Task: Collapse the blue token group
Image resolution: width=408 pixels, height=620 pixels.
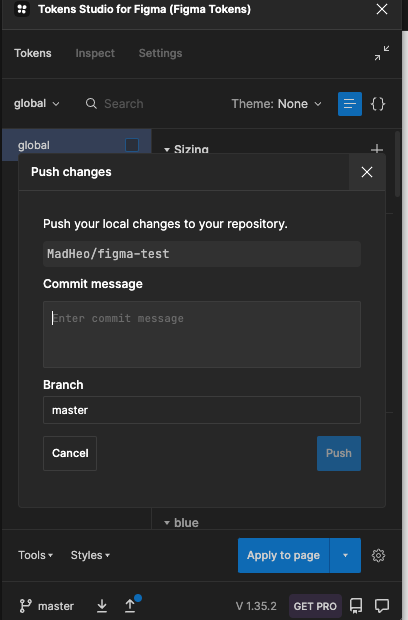Action: pyautogui.click(x=167, y=523)
